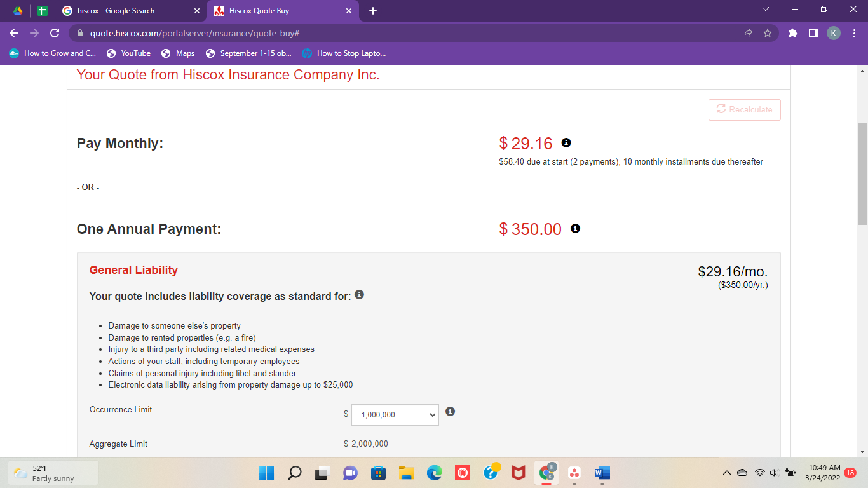Open info icon next to liability coverage heading
The width and height of the screenshot is (868, 488).
(x=359, y=295)
